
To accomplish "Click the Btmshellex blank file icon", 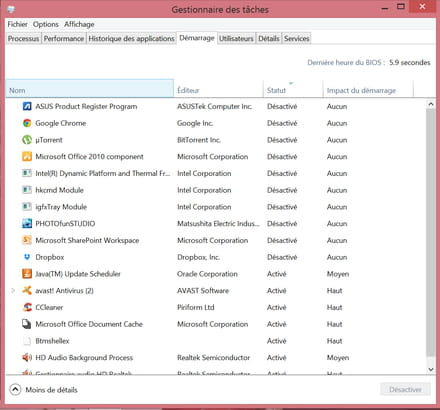I will pyautogui.click(x=27, y=341).
